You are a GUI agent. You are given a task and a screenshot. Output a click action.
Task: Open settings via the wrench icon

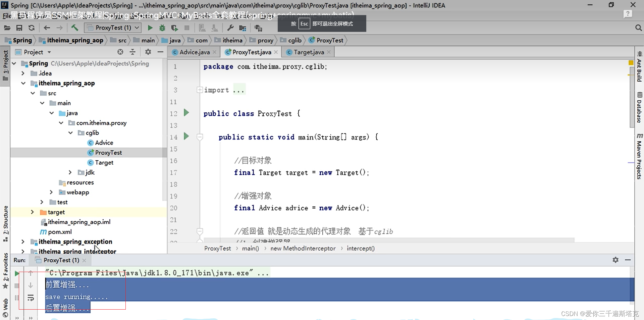click(x=230, y=28)
